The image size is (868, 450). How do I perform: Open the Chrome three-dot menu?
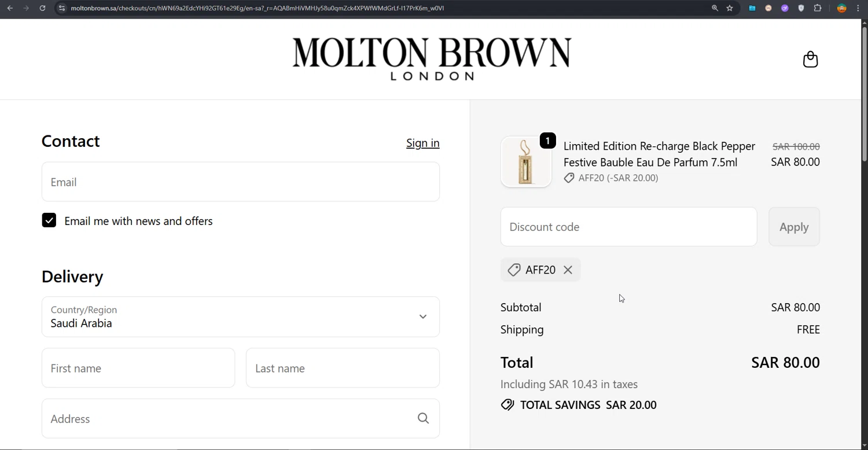click(x=858, y=8)
